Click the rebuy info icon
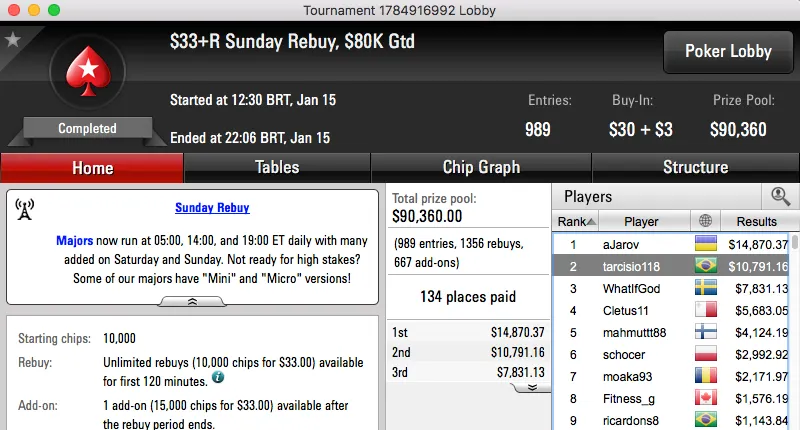800x430 pixels. coord(217,378)
